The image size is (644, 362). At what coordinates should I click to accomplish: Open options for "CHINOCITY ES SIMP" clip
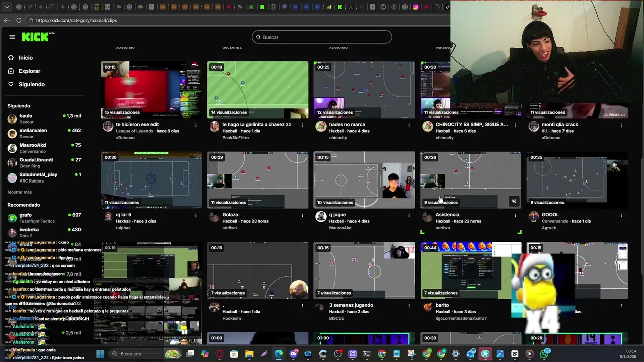[x=515, y=125]
